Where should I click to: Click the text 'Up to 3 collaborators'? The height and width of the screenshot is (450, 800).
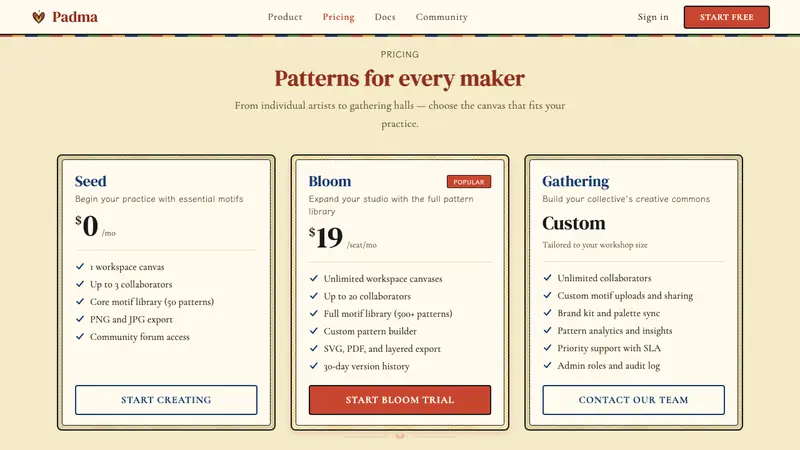pyautogui.click(x=131, y=284)
